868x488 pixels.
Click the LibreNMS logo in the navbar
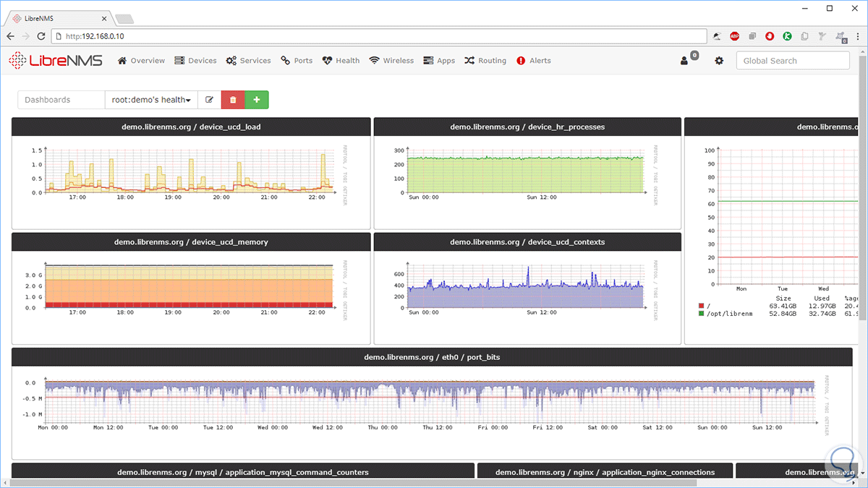point(56,61)
